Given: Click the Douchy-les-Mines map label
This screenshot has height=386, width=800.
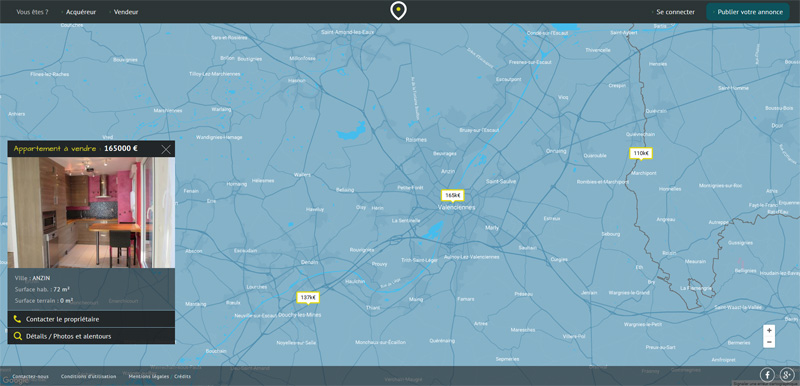Looking at the screenshot, I should point(299,315).
